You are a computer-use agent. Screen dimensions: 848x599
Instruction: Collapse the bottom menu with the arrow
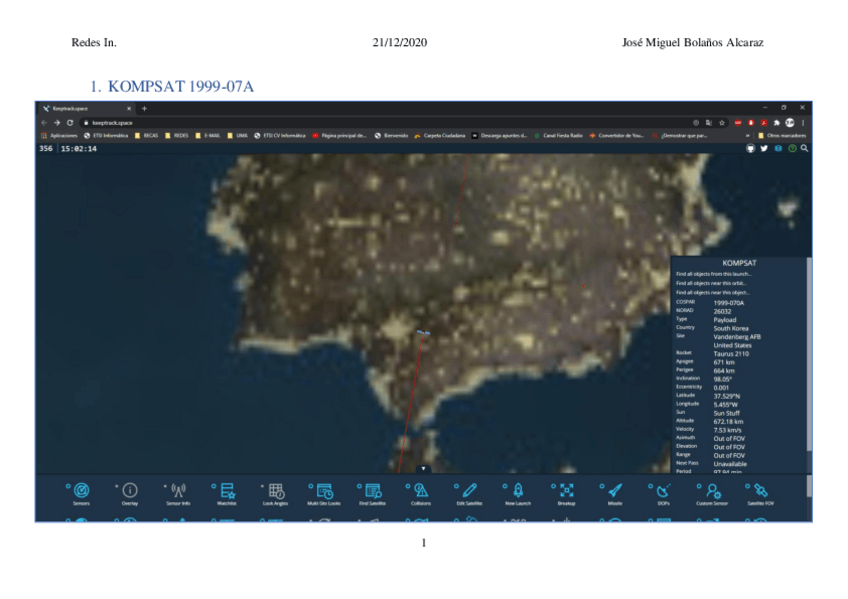424,468
